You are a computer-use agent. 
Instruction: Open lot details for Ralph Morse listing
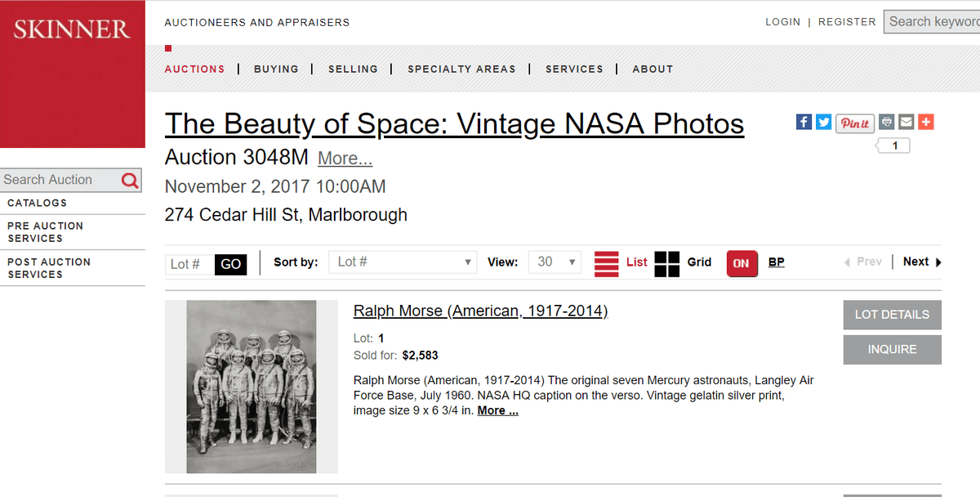(x=892, y=315)
